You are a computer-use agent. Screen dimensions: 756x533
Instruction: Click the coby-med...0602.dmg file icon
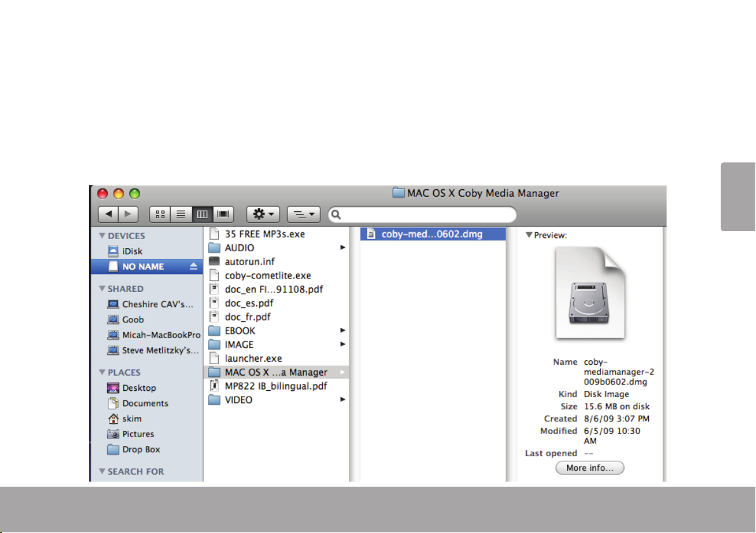pos(371,234)
